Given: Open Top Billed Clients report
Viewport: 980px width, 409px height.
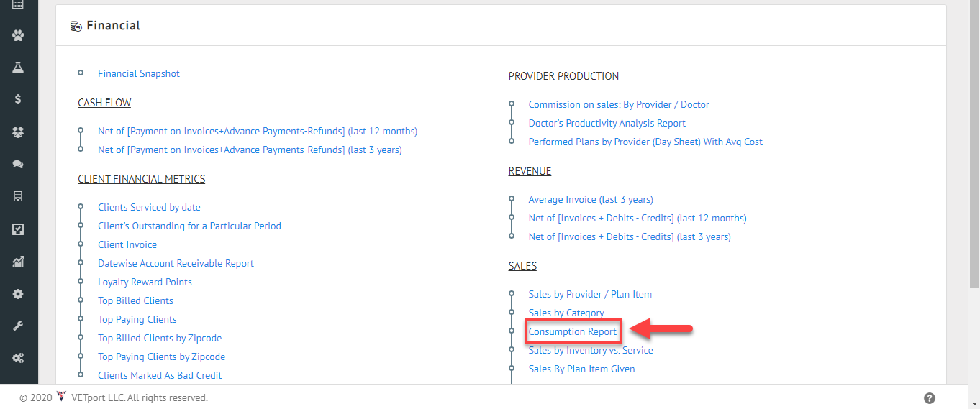Looking at the screenshot, I should click(135, 300).
